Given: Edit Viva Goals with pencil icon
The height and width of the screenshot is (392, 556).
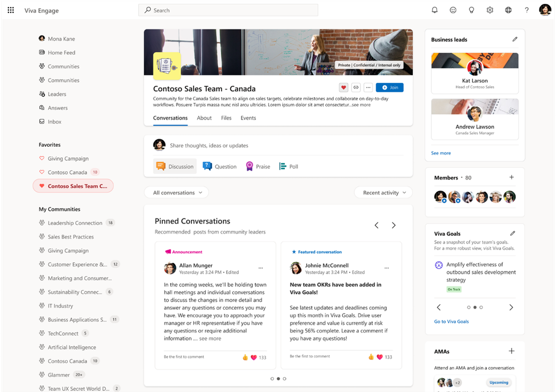Looking at the screenshot, I should (513, 234).
